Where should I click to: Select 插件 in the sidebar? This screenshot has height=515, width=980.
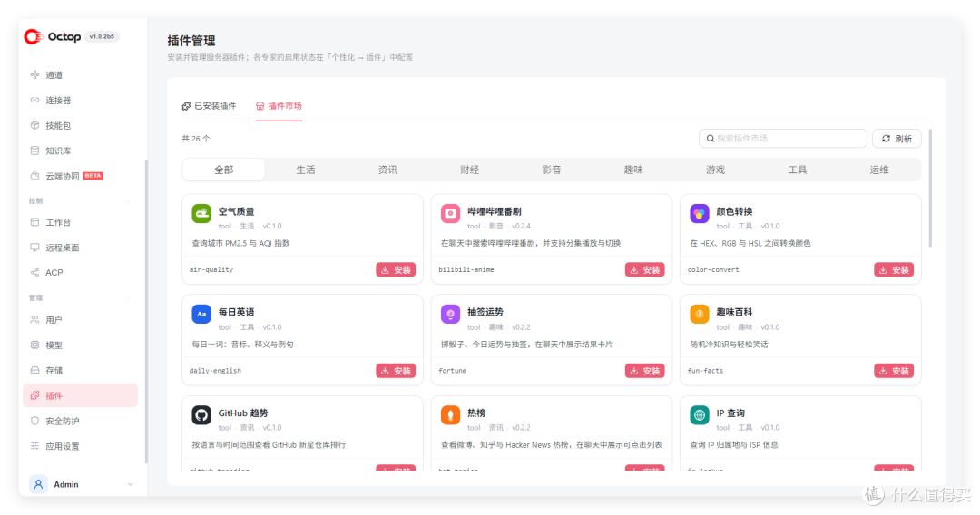80,395
